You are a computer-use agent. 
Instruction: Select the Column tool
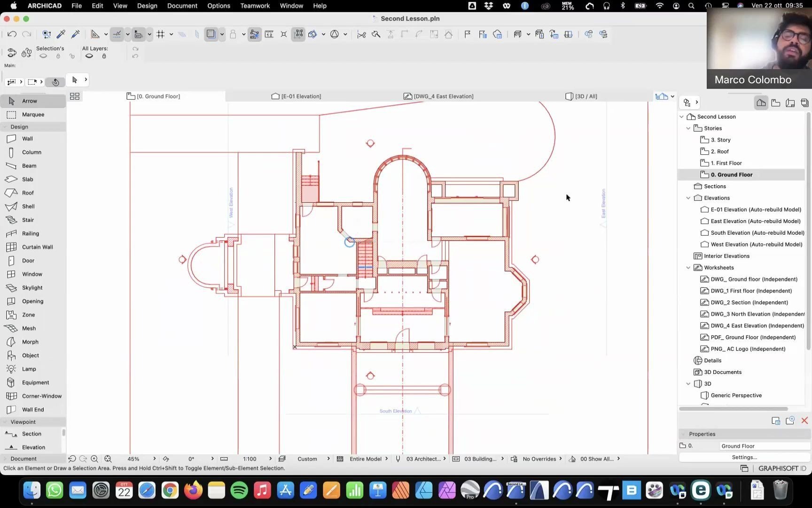31,152
